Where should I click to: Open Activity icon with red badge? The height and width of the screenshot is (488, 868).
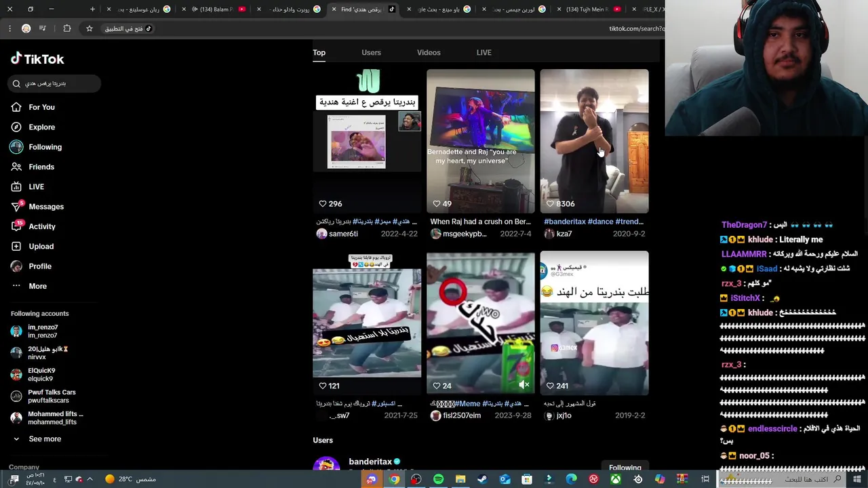tap(17, 226)
